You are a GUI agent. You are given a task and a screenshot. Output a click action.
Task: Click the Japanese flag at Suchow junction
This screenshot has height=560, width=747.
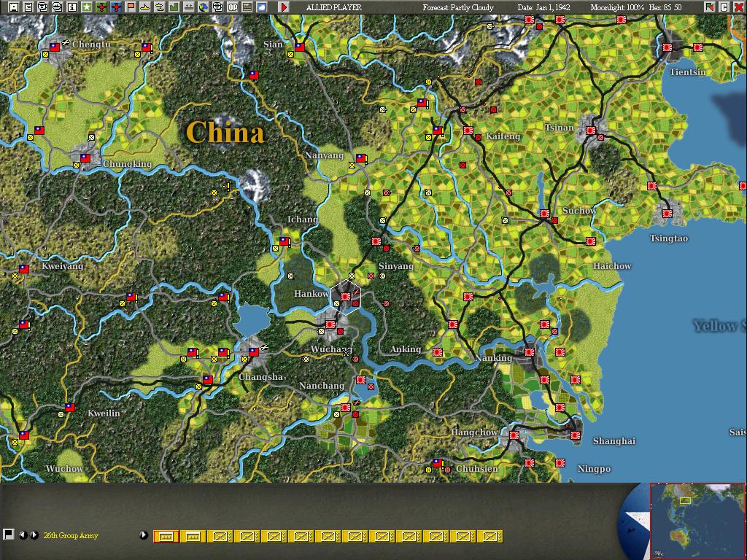pyautogui.click(x=544, y=214)
